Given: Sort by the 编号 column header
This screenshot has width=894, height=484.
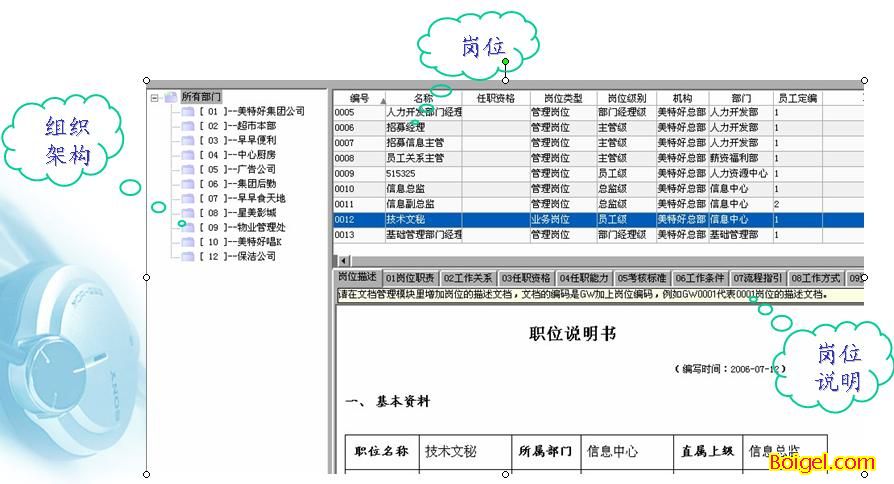Looking at the screenshot, I should (x=359, y=98).
